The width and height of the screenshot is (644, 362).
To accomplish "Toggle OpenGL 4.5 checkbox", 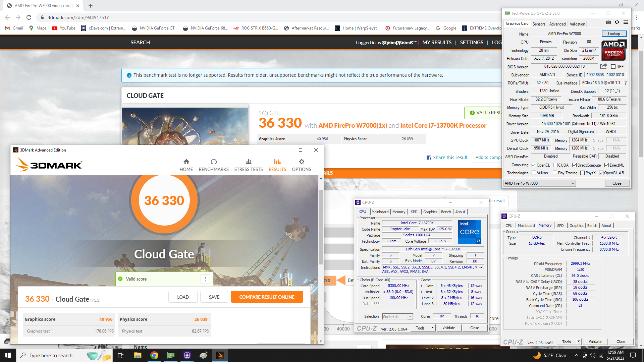I will 601,173.
